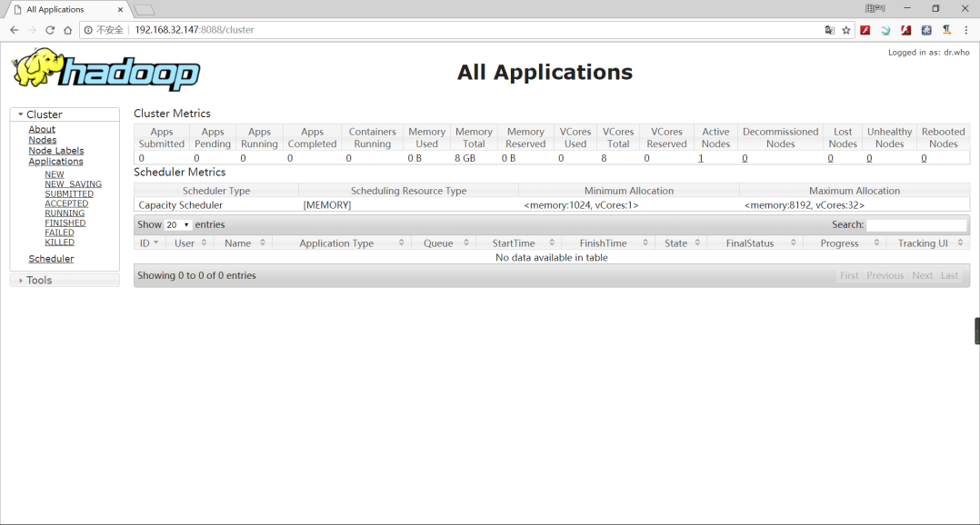This screenshot has height=525, width=980.
Task: Click the translate page icon
Action: (829, 30)
